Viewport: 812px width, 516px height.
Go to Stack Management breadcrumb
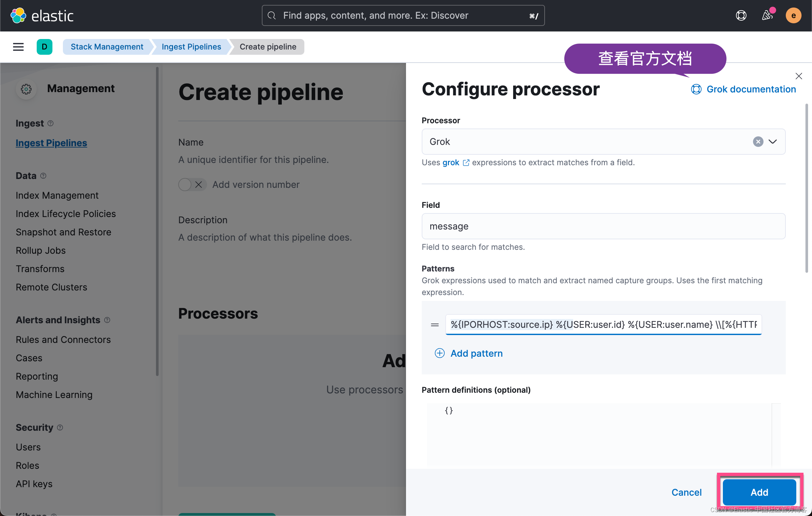(107, 47)
